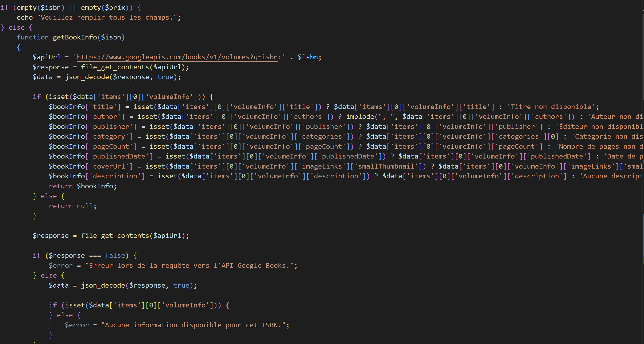Click $error before the "Erreur lors" string
Screen dimensions: 644x344
[61, 266]
